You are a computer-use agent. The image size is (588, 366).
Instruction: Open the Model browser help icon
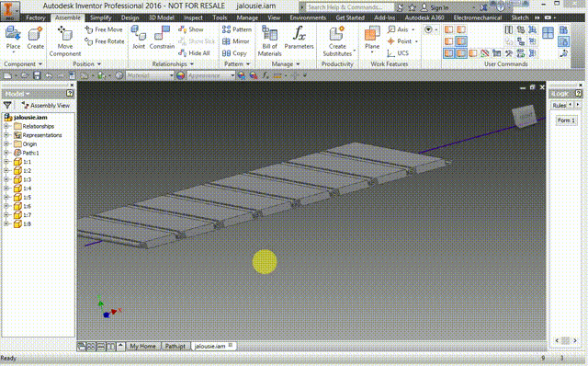pos(70,94)
